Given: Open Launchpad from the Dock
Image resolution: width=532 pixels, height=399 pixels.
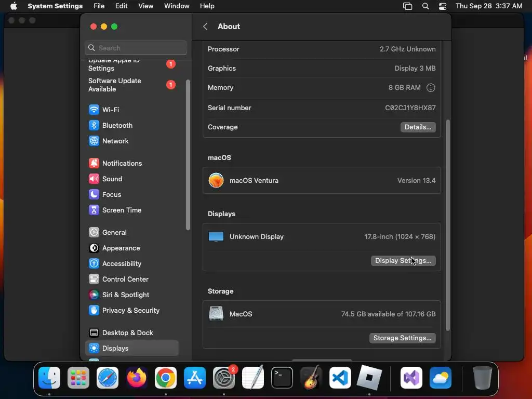Looking at the screenshot, I should 78,378.
